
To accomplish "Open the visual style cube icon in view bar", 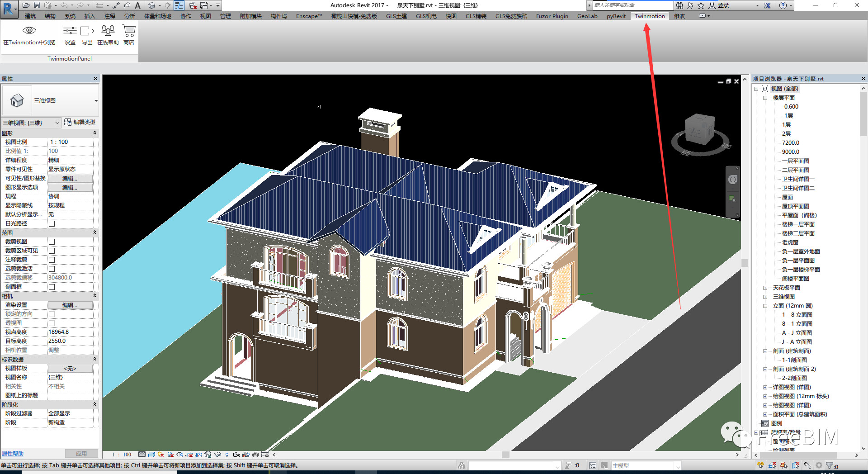I will [151, 455].
